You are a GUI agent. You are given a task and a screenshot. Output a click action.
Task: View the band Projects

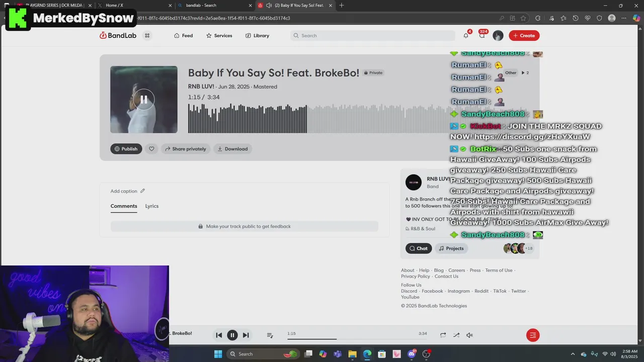click(451, 248)
